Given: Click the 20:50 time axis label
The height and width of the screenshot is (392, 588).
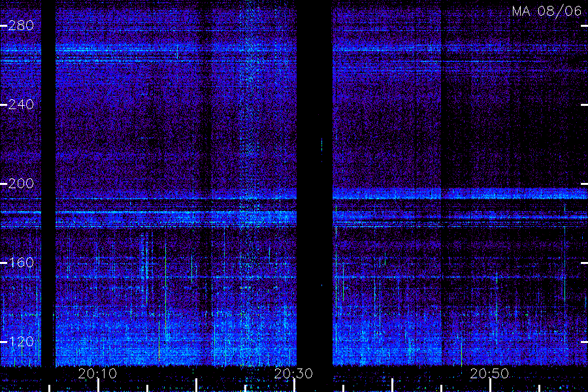Looking at the screenshot, I should [489, 374].
